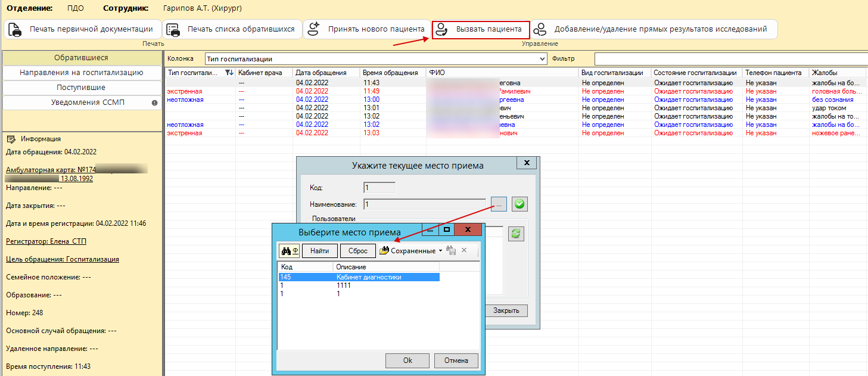Click the Закрыть button in background dialog

506,310
